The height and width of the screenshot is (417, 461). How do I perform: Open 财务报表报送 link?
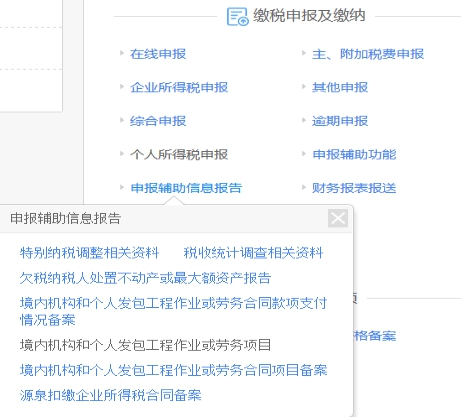point(354,188)
